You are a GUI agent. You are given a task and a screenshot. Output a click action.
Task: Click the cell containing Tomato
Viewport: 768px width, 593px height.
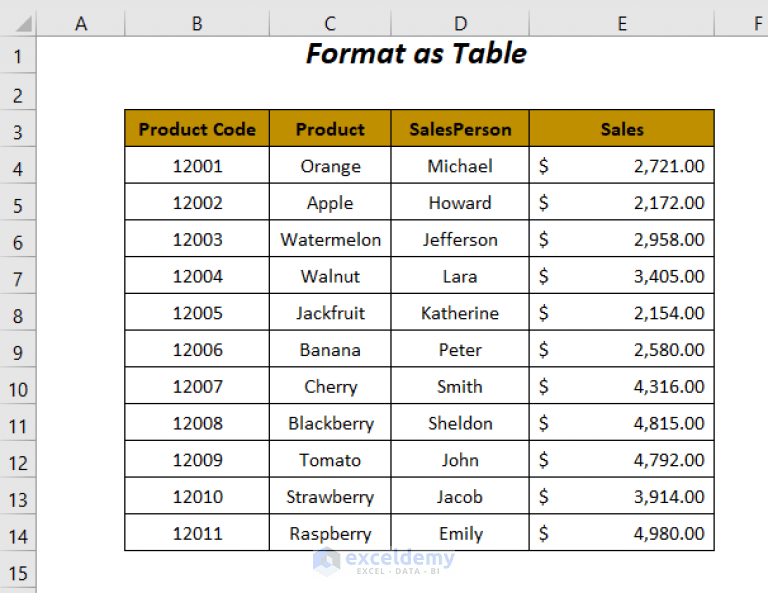330,459
